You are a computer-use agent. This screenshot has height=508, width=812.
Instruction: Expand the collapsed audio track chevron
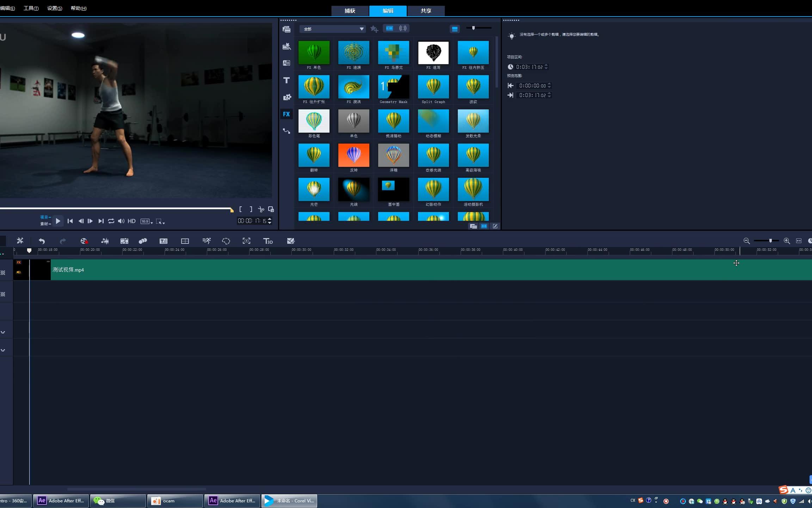[x=3, y=332]
